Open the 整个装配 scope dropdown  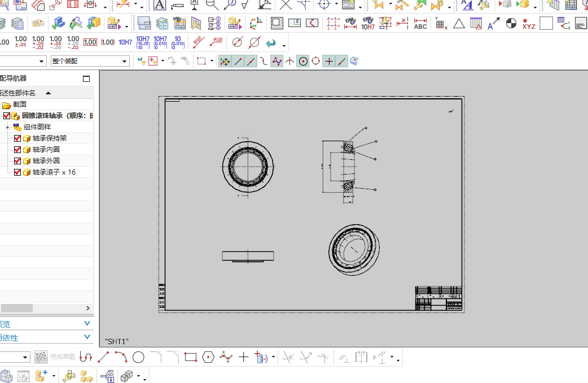tap(90, 61)
